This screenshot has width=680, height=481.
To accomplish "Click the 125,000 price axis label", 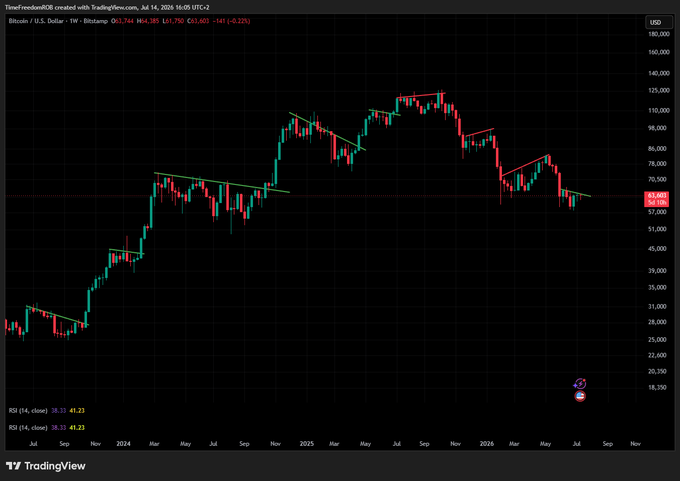I will click(659, 90).
